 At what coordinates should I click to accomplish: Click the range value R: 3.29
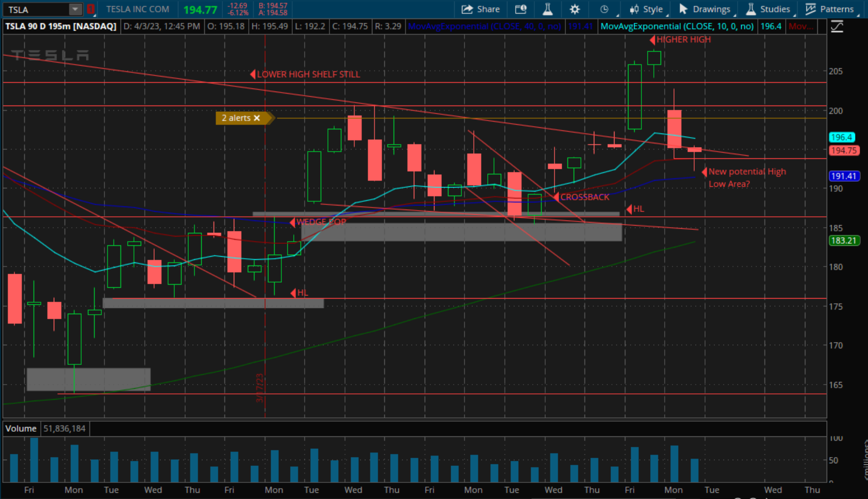(x=388, y=26)
